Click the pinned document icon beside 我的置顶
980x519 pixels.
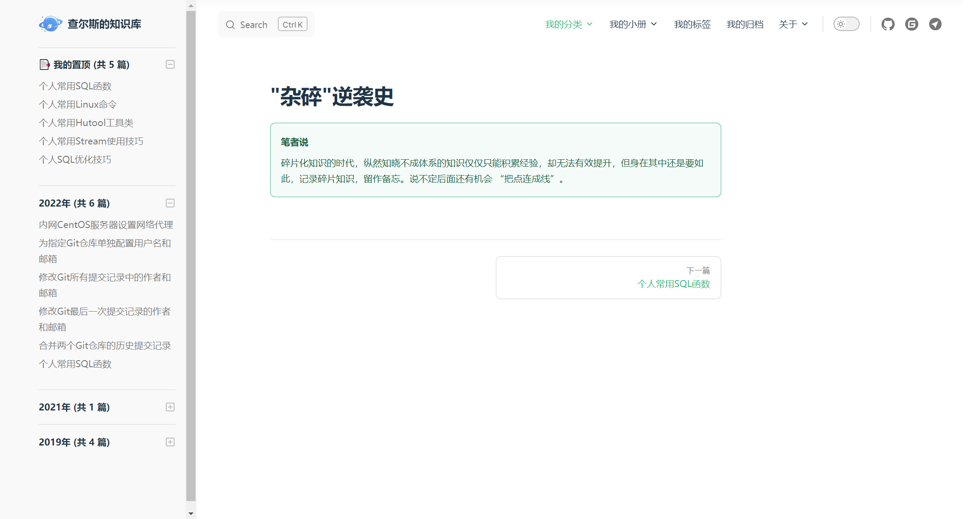point(44,65)
